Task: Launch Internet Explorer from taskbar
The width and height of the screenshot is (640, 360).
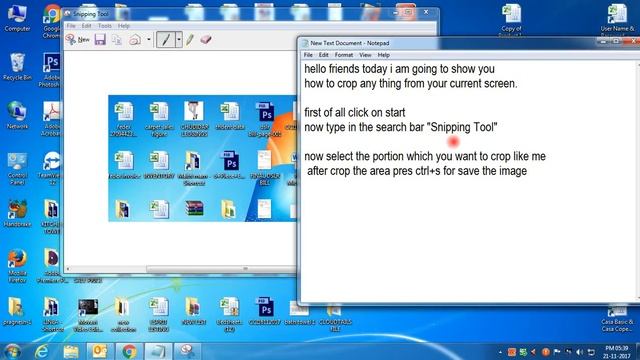Action: click(x=41, y=351)
